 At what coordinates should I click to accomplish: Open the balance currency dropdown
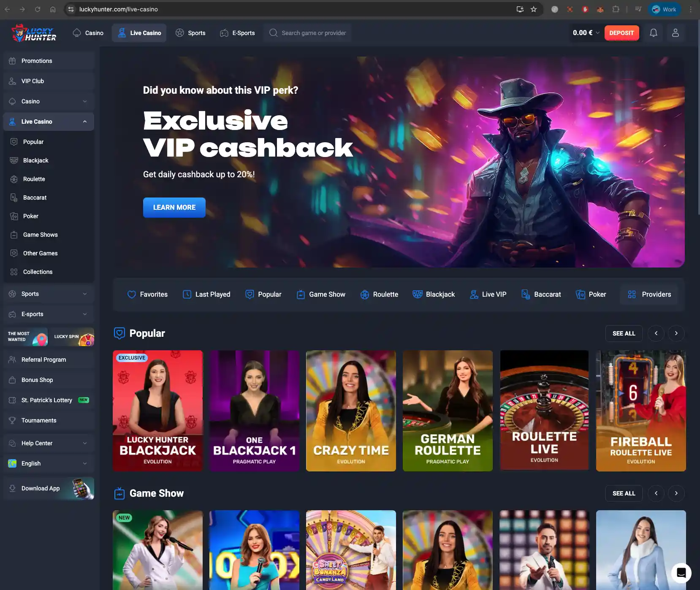click(586, 33)
